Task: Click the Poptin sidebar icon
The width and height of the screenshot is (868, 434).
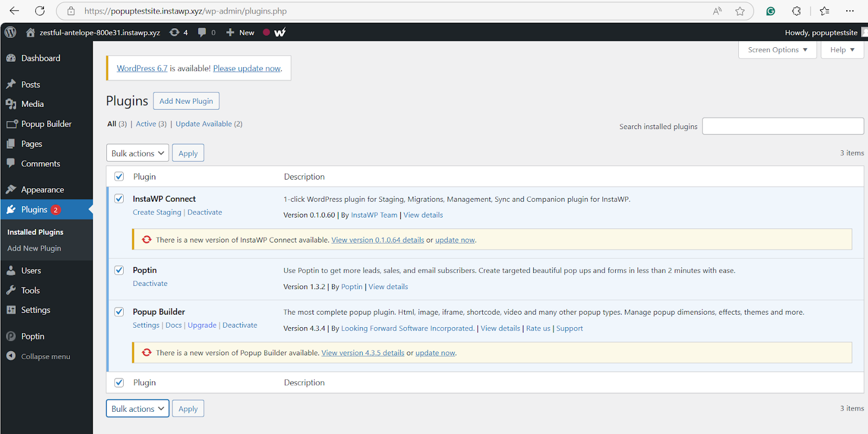Action: coord(11,336)
